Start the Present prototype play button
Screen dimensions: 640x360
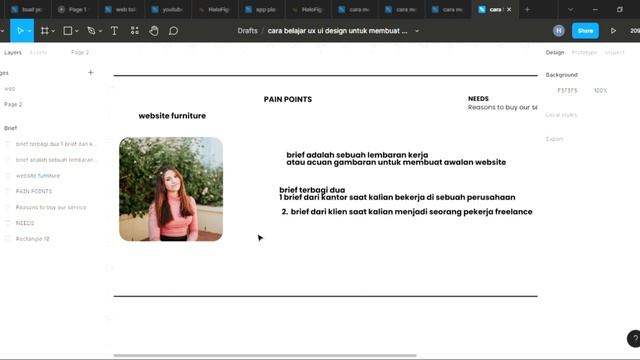coord(613,31)
